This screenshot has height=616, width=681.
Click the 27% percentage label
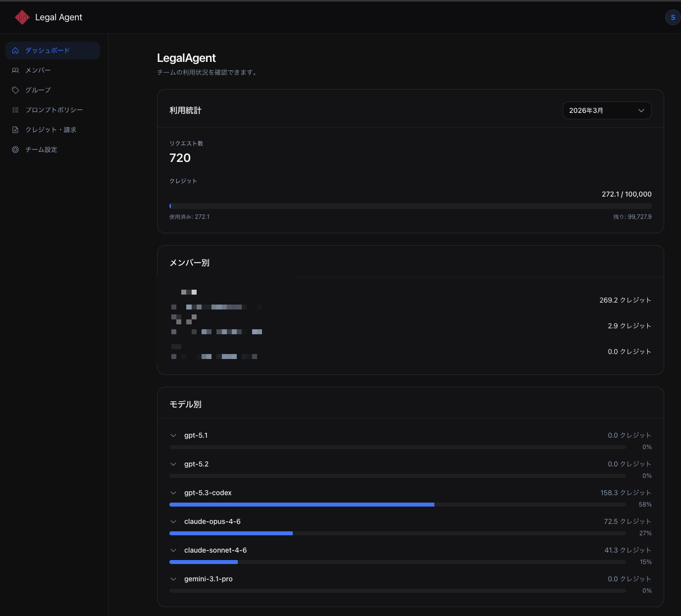[645, 533]
